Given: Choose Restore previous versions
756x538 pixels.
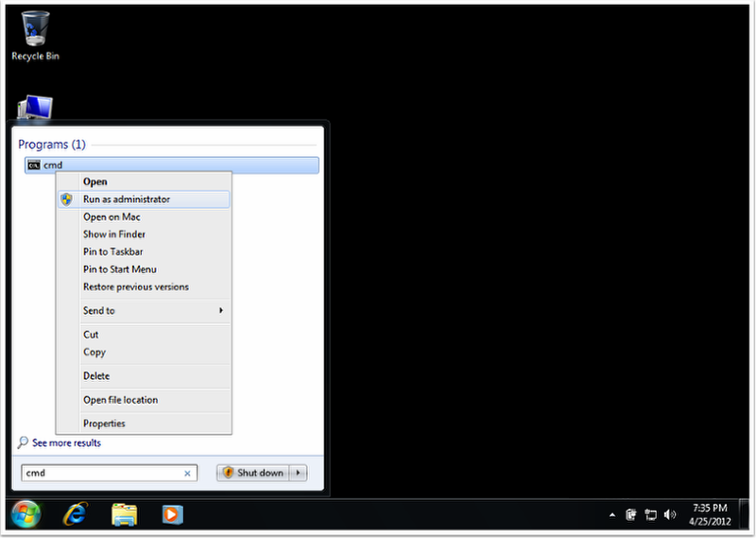Looking at the screenshot, I should 144,287.
